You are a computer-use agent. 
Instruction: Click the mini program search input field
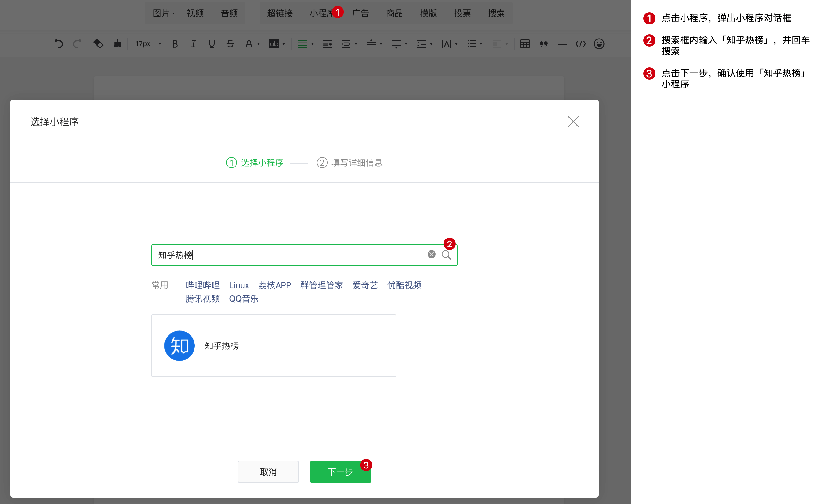coord(304,255)
